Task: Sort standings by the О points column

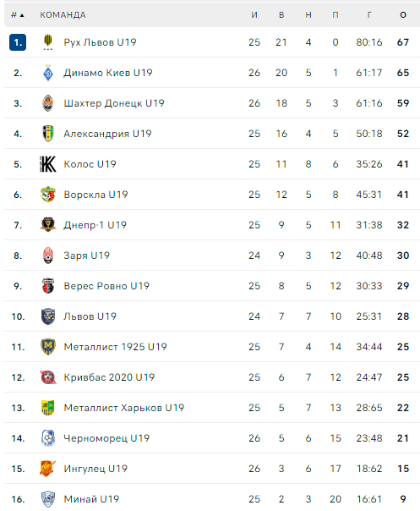Action: [x=403, y=15]
